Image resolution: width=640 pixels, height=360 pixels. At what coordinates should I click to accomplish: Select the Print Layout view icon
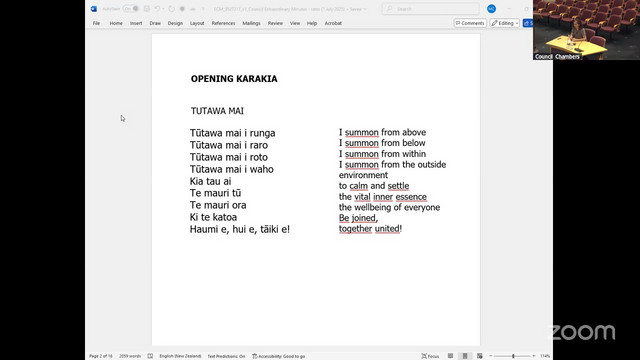(x=465, y=356)
